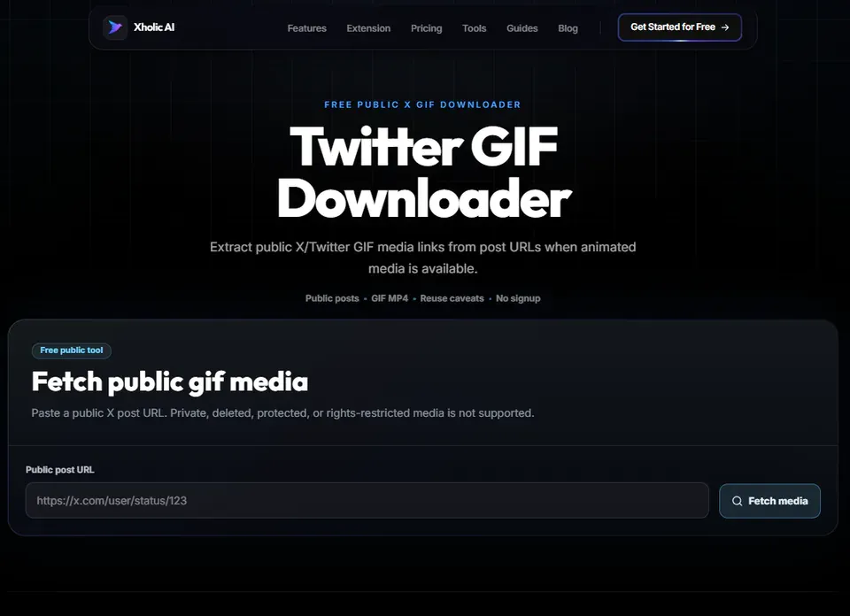Click the Reuse caveats feature label

[x=452, y=298]
